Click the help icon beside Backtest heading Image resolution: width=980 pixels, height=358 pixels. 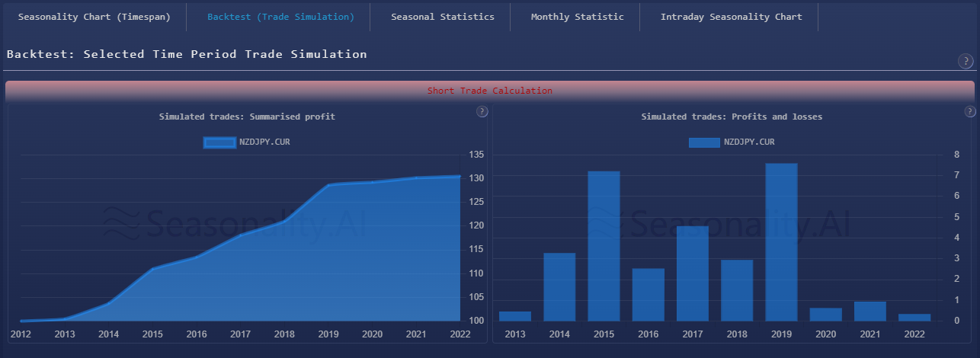pos(965,62)
